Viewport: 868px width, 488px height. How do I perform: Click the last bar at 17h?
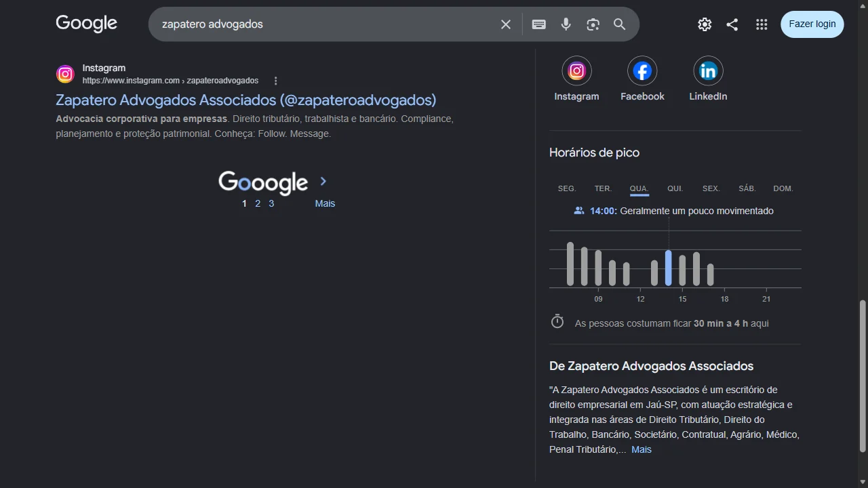(711, 274)
